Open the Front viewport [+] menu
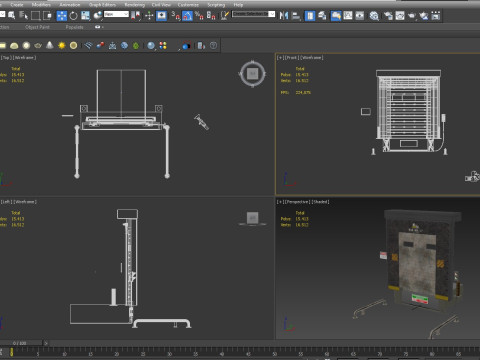 click(x=279, y=58)
